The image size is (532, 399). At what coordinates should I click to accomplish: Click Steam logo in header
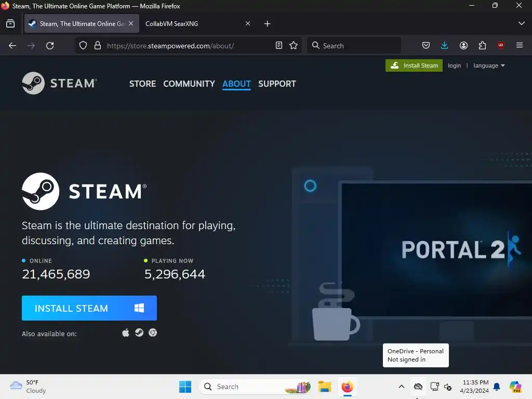click(x=60, y=83)
